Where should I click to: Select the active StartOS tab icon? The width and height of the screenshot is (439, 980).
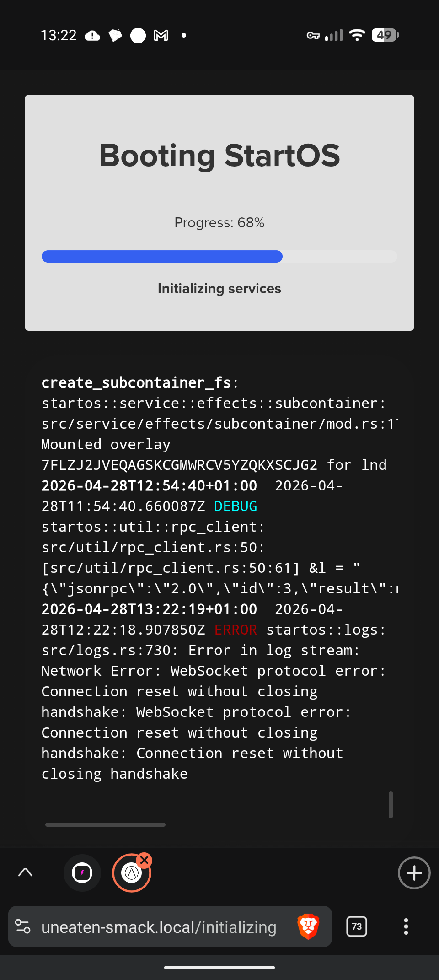point(131,873)
